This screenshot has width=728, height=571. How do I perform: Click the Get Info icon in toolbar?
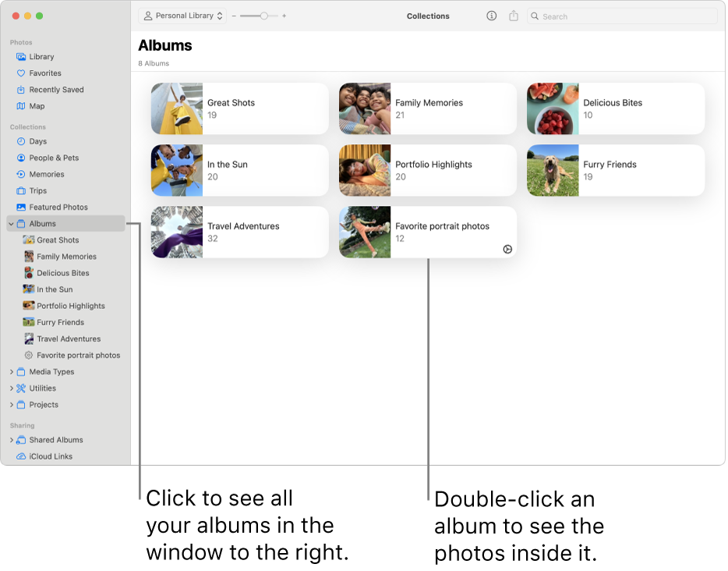(x=491, y=16)
